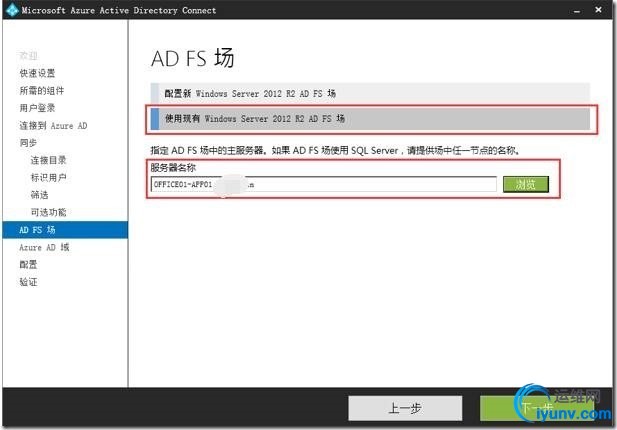Select 欢迎 step at sidebar top
The height and width of the screenshot is (430, 617).
tap(28, 56)
